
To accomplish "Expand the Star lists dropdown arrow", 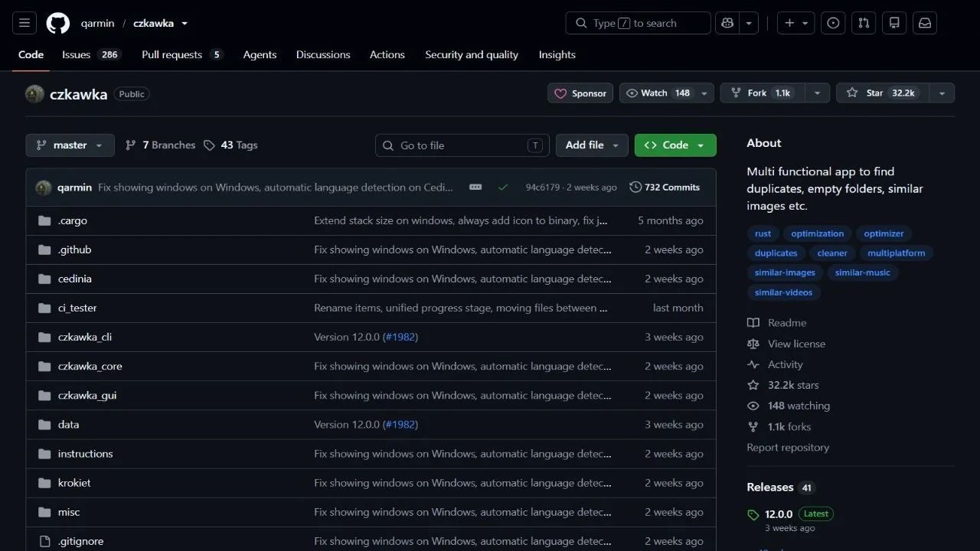I will click(942, 93).
